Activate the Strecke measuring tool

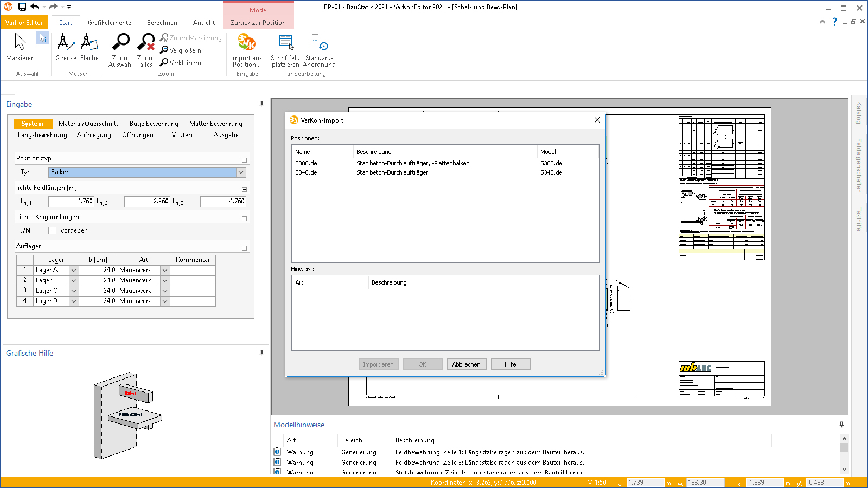[x=66, y=47]
